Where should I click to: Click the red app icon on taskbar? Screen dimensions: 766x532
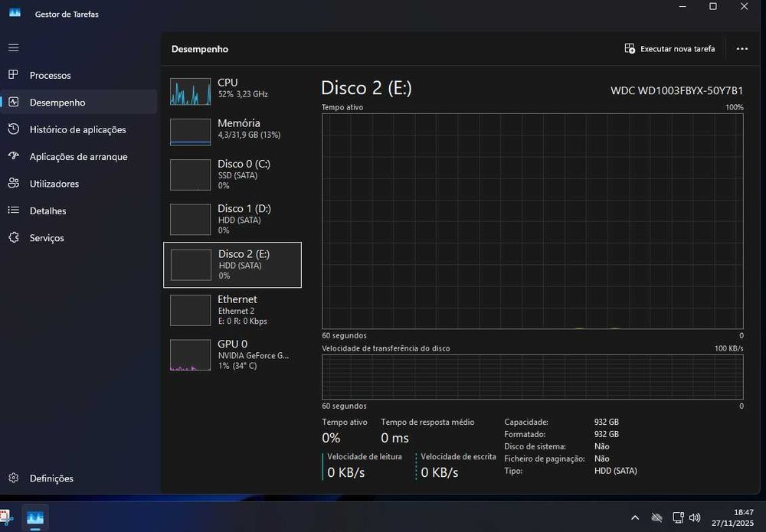click(5, 518)
